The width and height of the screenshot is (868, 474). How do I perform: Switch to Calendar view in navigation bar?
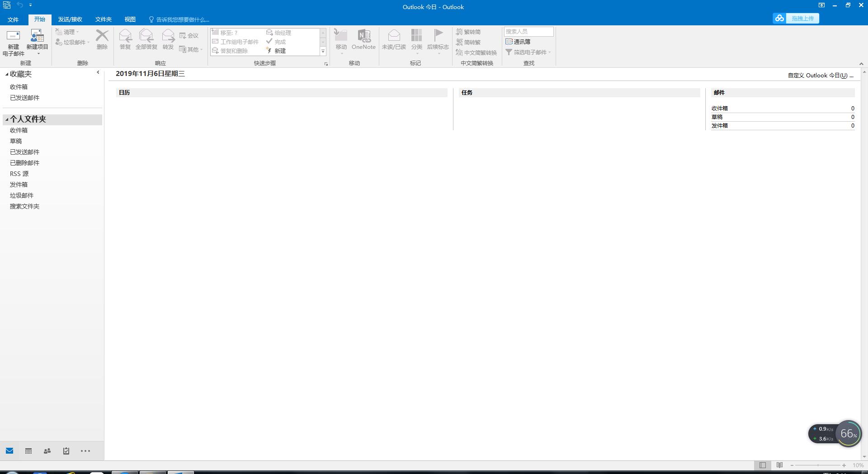pyautogui.click(x=28, y=451)
